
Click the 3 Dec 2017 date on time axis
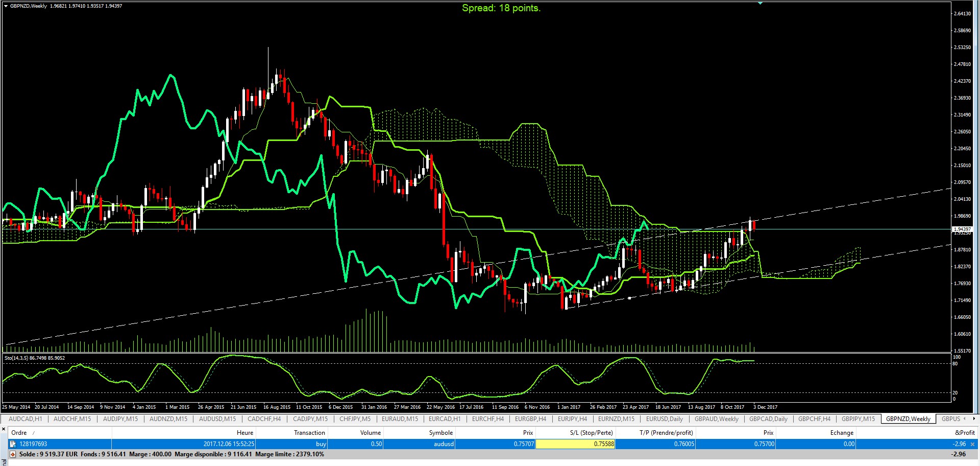click(765, 407)
